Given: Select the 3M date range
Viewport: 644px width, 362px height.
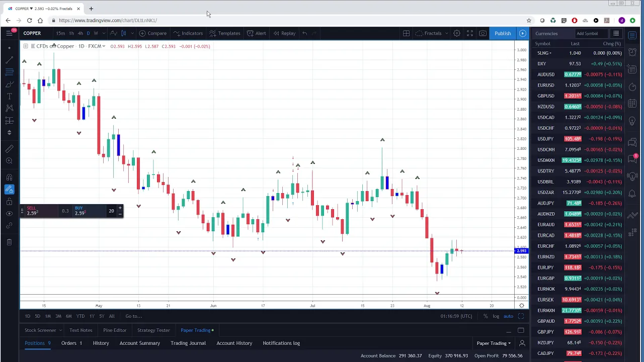Looking at the screenshot, I should pyautogui.click(x=58, y=316).
